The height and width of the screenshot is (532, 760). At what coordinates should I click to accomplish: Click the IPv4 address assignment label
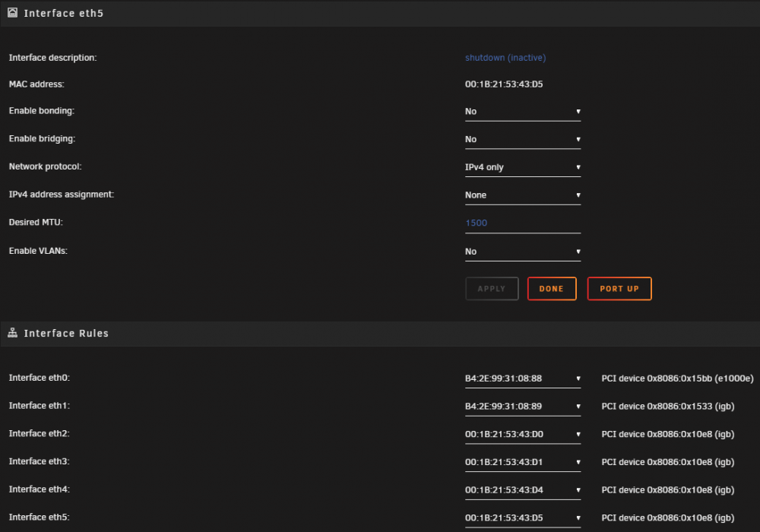pyautogui.click(x=62, y=195)
